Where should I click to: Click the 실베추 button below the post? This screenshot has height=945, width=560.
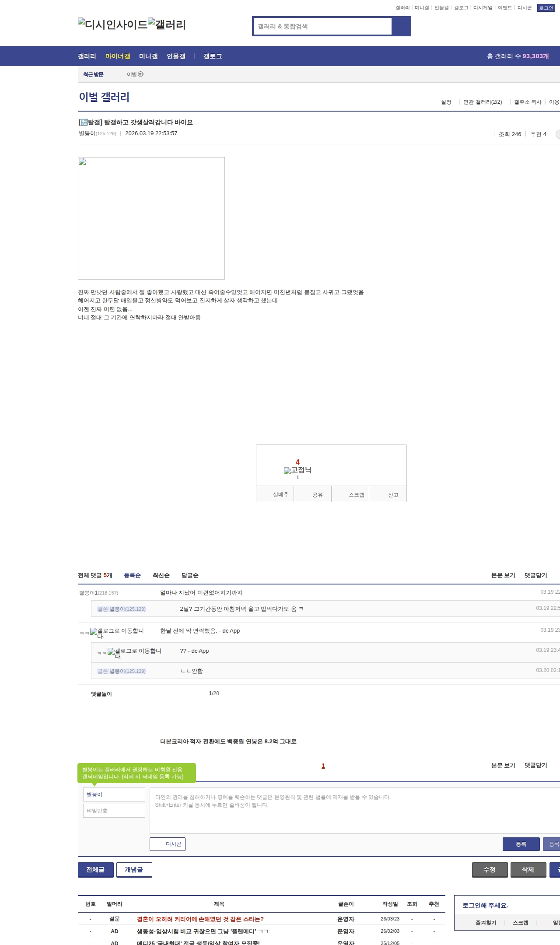click(275, 494)
